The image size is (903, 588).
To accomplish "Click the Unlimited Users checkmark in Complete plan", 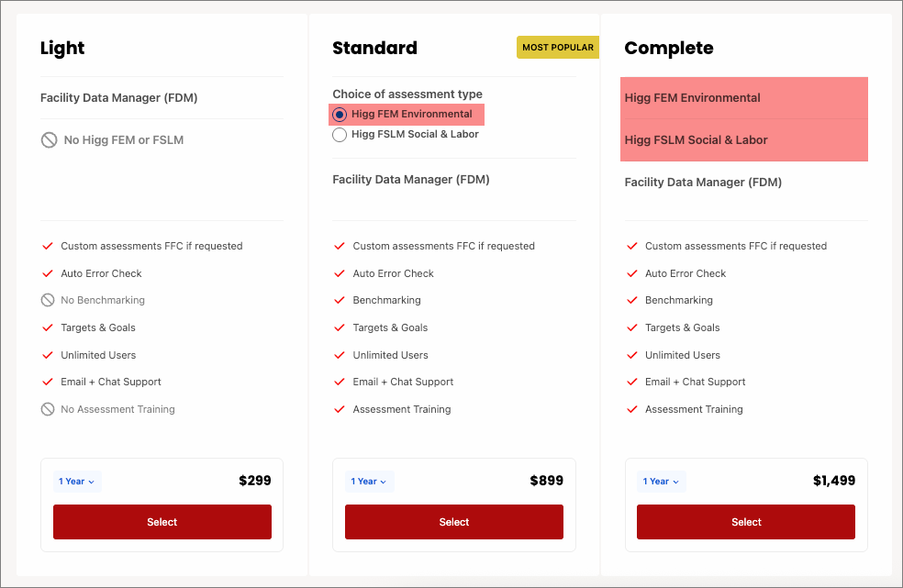I will (631, 355).
